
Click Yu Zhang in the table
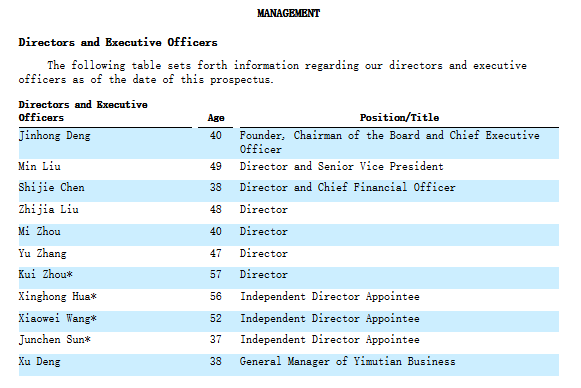[43, 254]
